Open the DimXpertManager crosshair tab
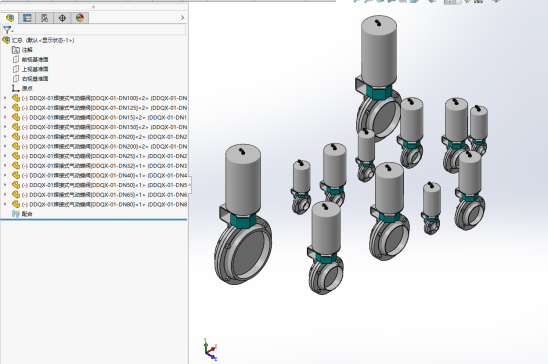The image size is (548, 364). [62, 18]
